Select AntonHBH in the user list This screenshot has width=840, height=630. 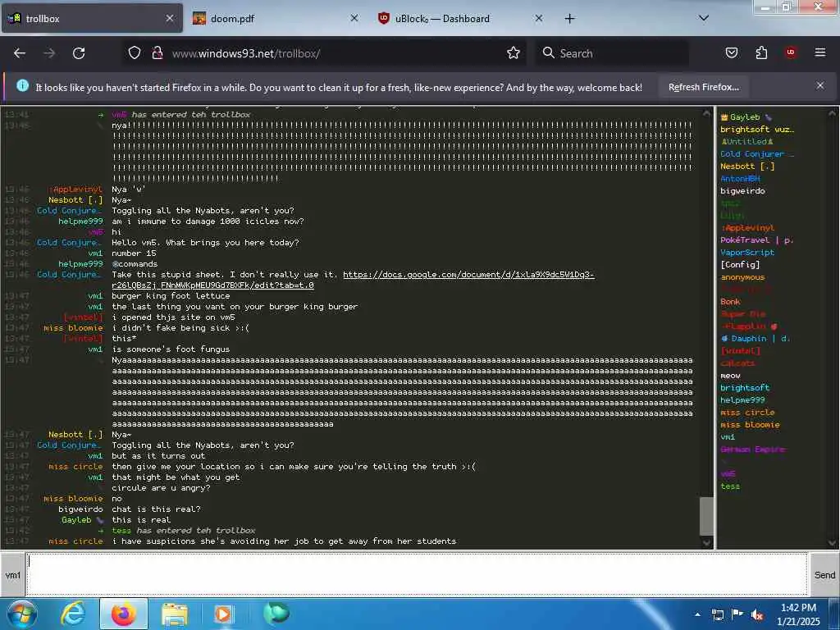point(740,178)
